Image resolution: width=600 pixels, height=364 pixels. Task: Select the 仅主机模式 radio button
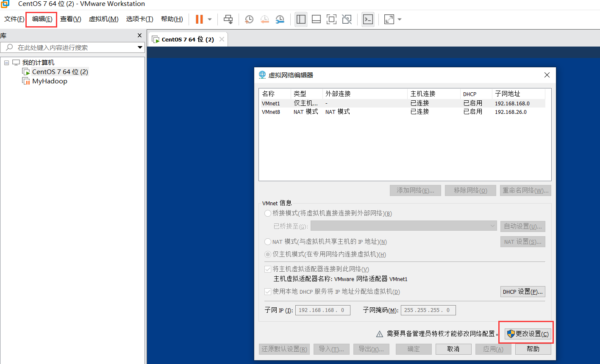tap(268, 254)
